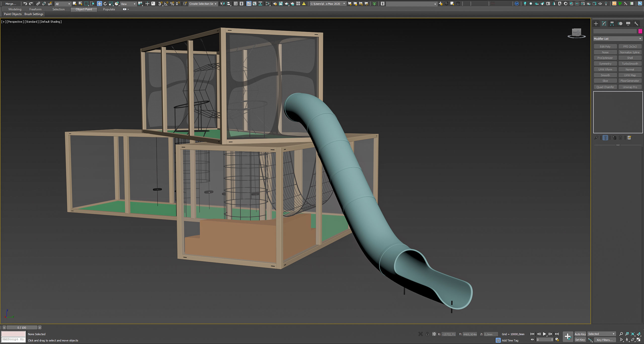The width and height of the screenshot is (644, 344).
Task: Add the Edit Poly modifier
Action: point(605,47)
